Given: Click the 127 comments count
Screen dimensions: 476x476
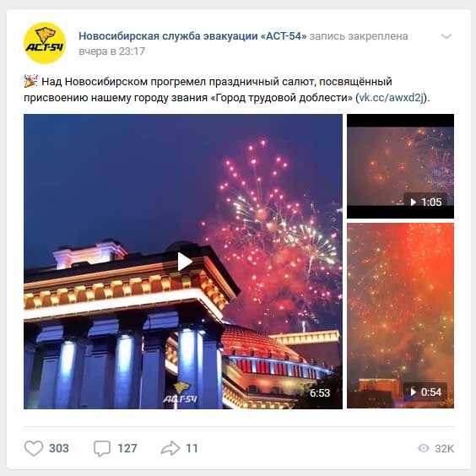Looking at the screenshot, I should click(x=127, y=448).
